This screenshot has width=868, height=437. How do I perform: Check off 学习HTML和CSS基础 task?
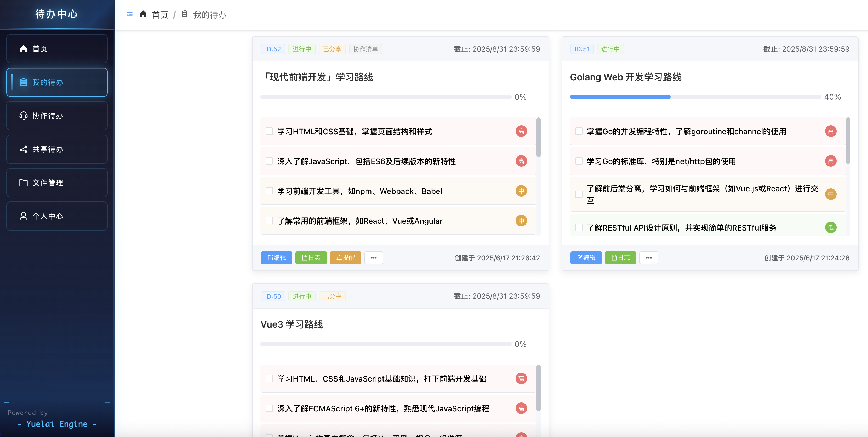click(x=269, y=131)
